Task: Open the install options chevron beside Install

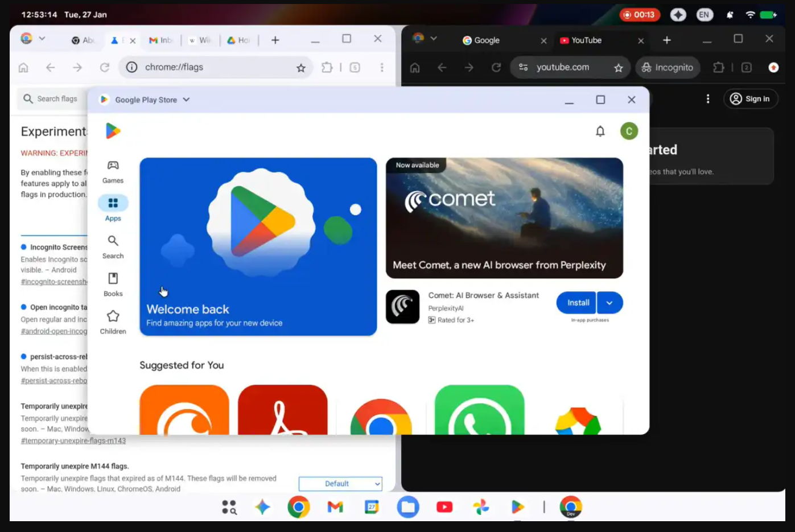Action: pyautogui.click(x=609, y=302)
